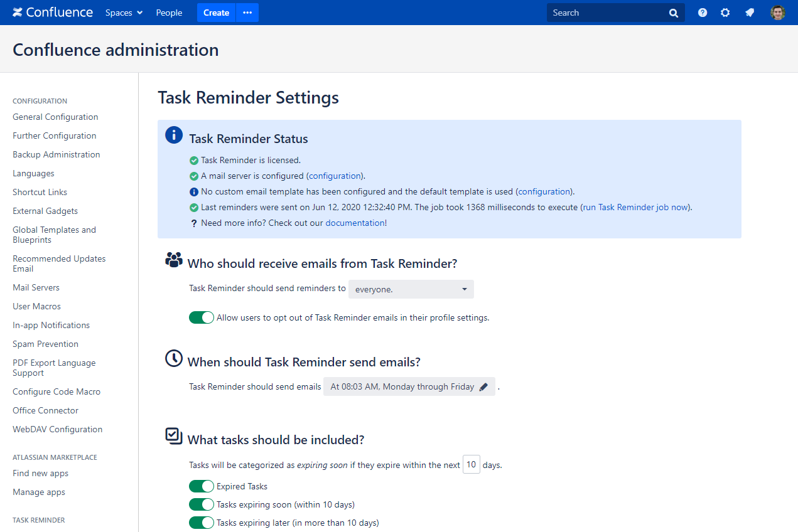The height and width of the screenshot is (532, 798).
Task: Toggle Tasks expiring later switch
Action: pyautogui.click(x=202, y=523)
